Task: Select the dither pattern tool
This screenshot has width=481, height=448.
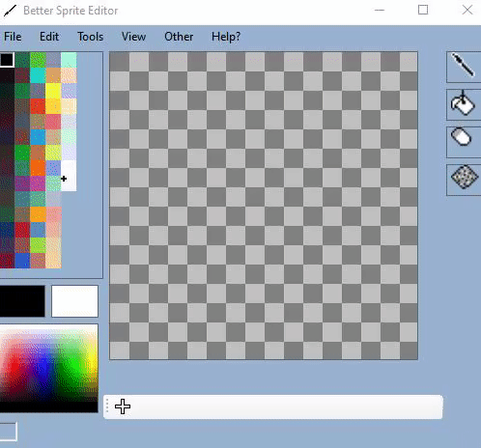Action: (464, 180)
